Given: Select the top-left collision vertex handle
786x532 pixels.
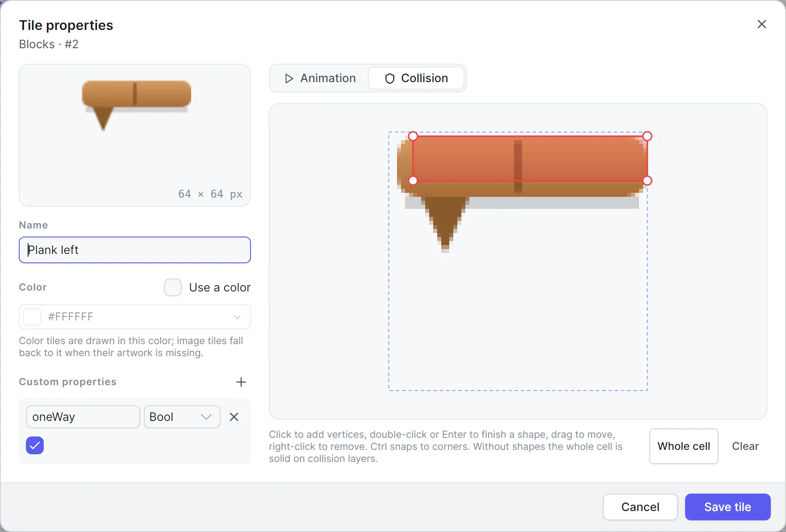Looking at the screenshot, I should point(413,136).
